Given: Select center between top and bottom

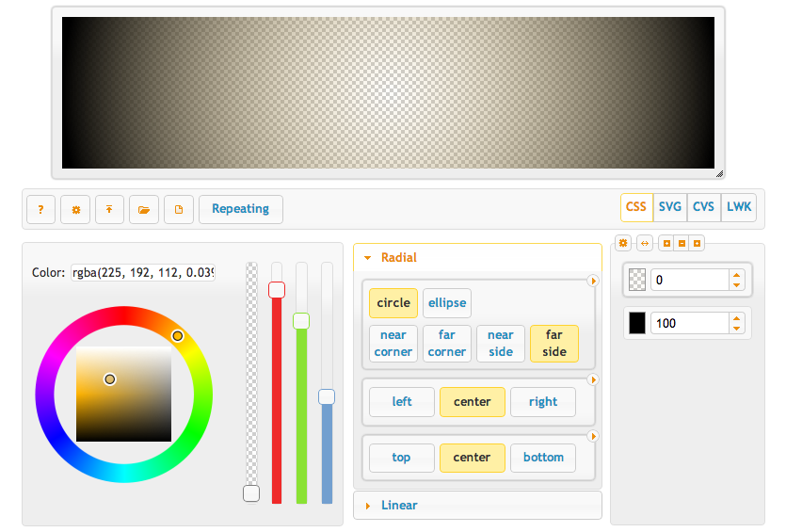Looking at the screenshot, I should coord(473,458).
